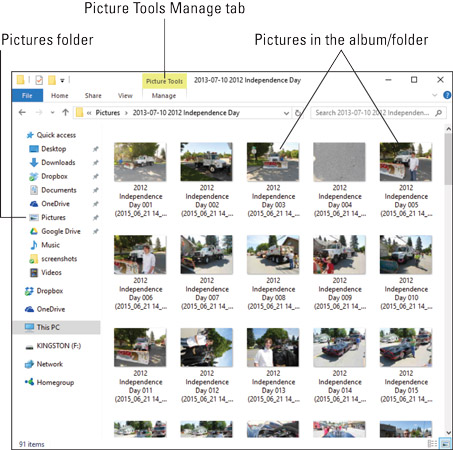Select thumbnail Independence Day 002
This screenshot has width=453, height=450.
click(207, 162)
